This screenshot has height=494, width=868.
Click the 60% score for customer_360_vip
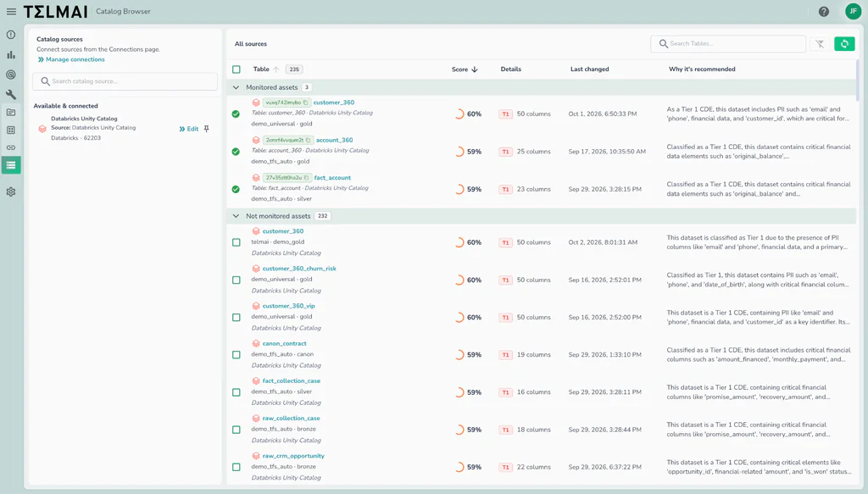[x=475, y=318]
